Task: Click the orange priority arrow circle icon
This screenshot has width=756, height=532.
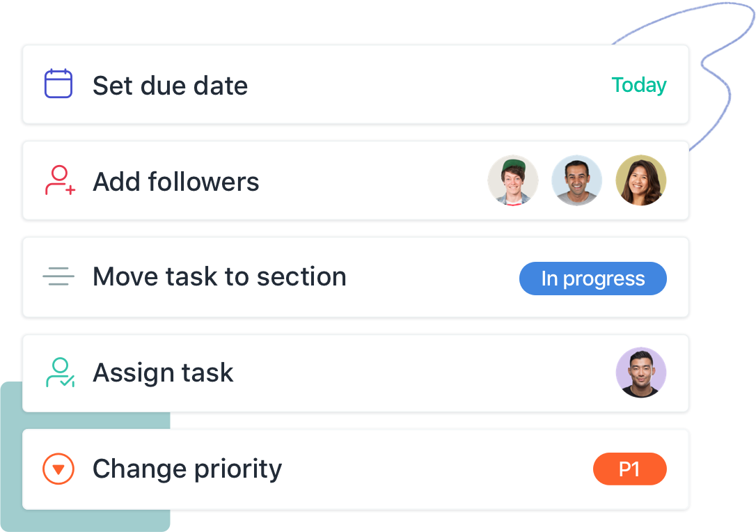Action: 58,469
